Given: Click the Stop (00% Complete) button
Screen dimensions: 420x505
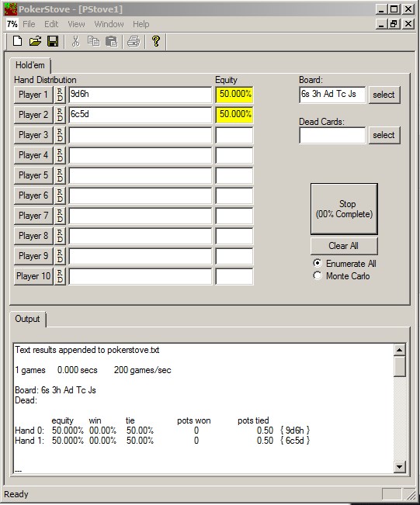Looking at the screenshot, I should pyautogui.click(x=344, y=209).
